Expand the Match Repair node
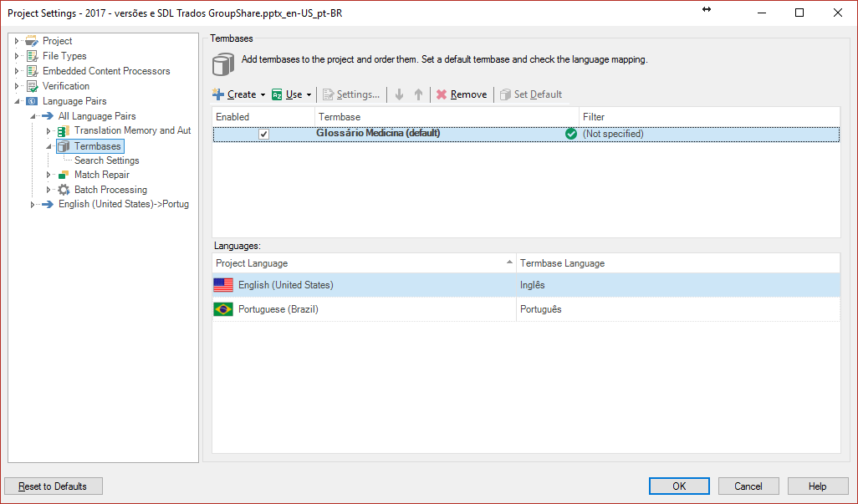This screenshot has height=504, width=858. (49, 175)
